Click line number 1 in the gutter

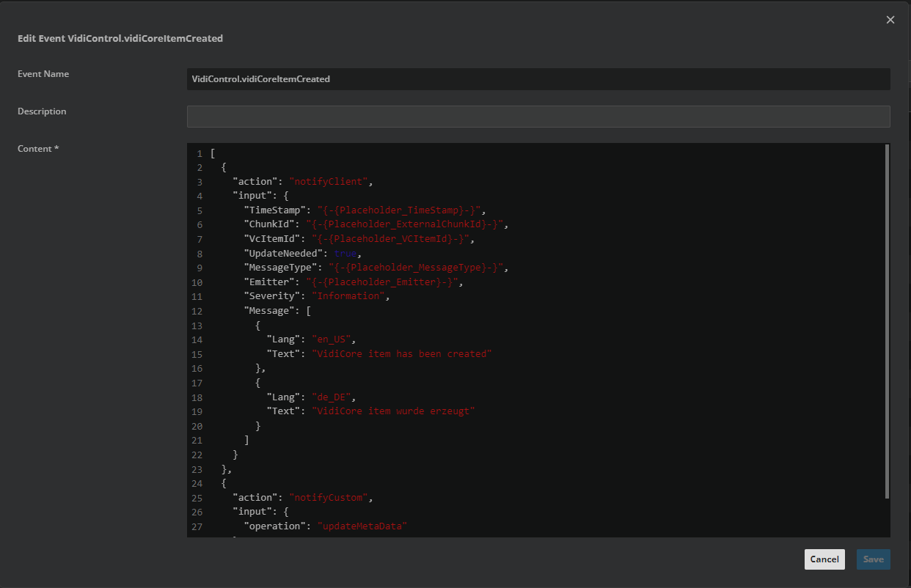click(x=198, y=153)
